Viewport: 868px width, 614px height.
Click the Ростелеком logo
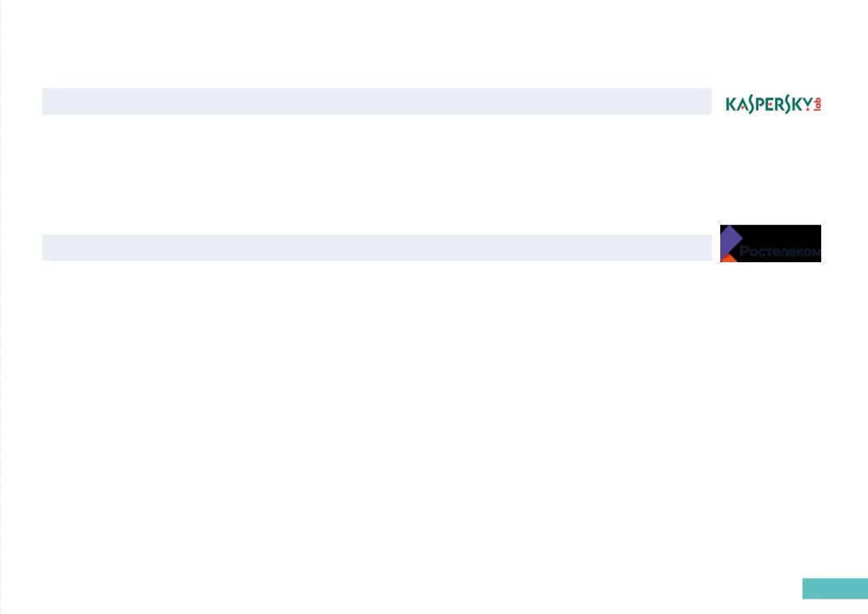[x=770, y=244]
